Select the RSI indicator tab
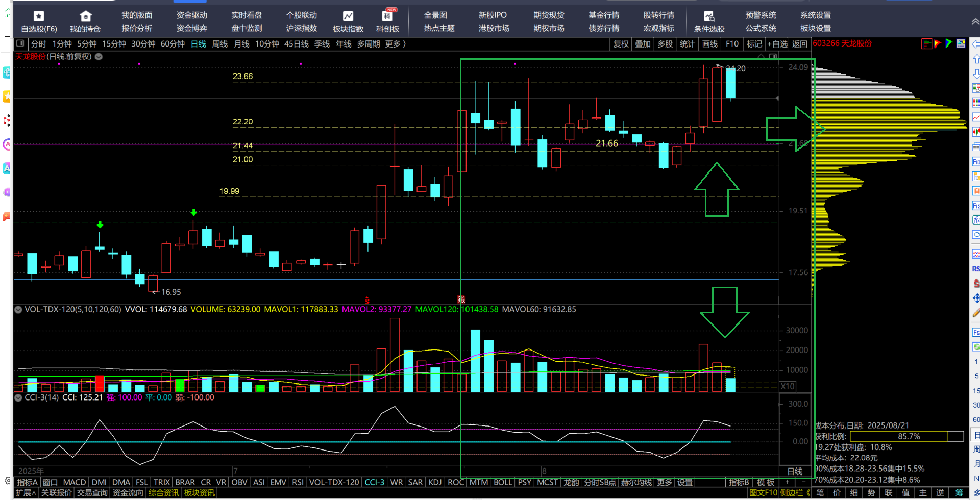The height and width of the screenshot is (500, 980). [x=298, y=482]
